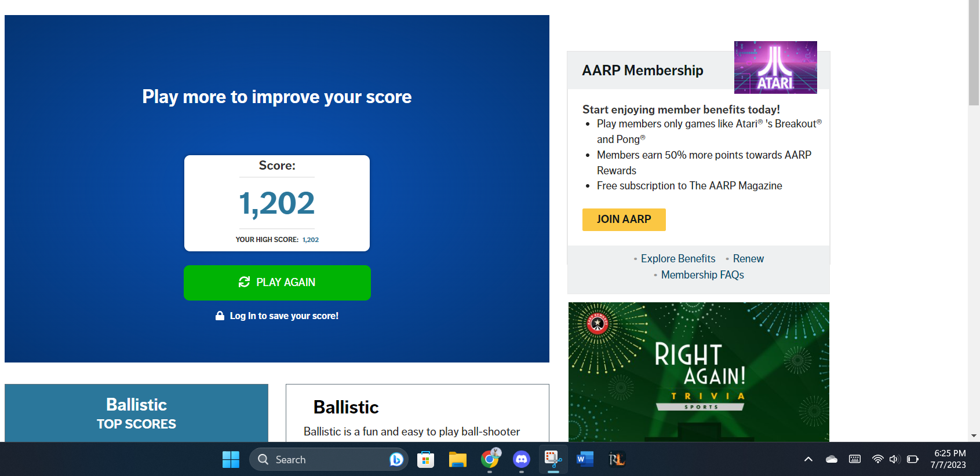Image resolution: width=980 pixels, height=476 pixels.
Task: Open the Explore Benefits link
Action: point(678,259)
